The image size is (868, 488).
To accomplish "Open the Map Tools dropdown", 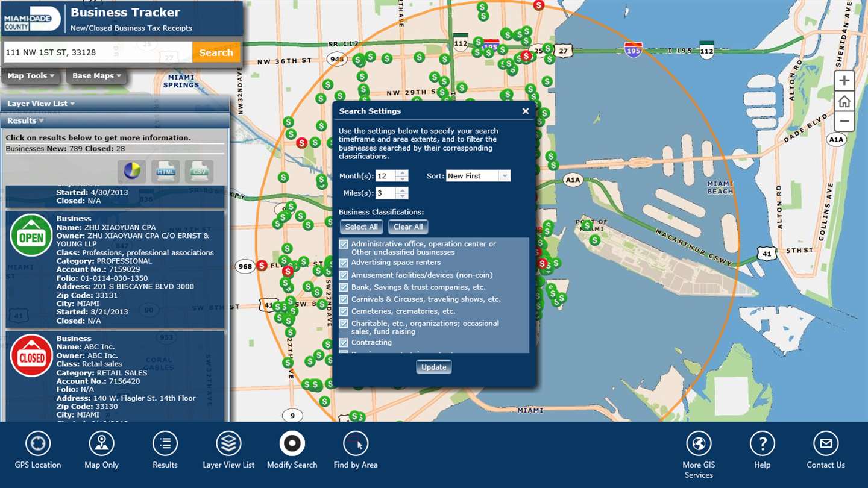I will coord(31,76).
